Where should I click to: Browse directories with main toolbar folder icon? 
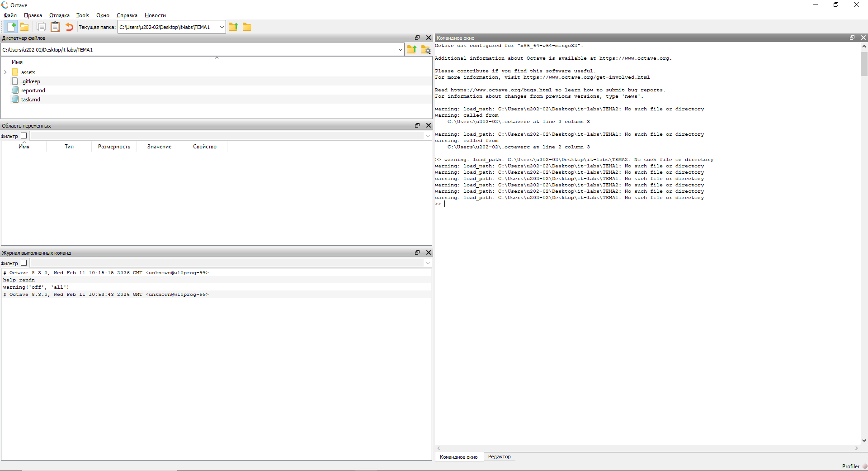[x=247, y=27]
